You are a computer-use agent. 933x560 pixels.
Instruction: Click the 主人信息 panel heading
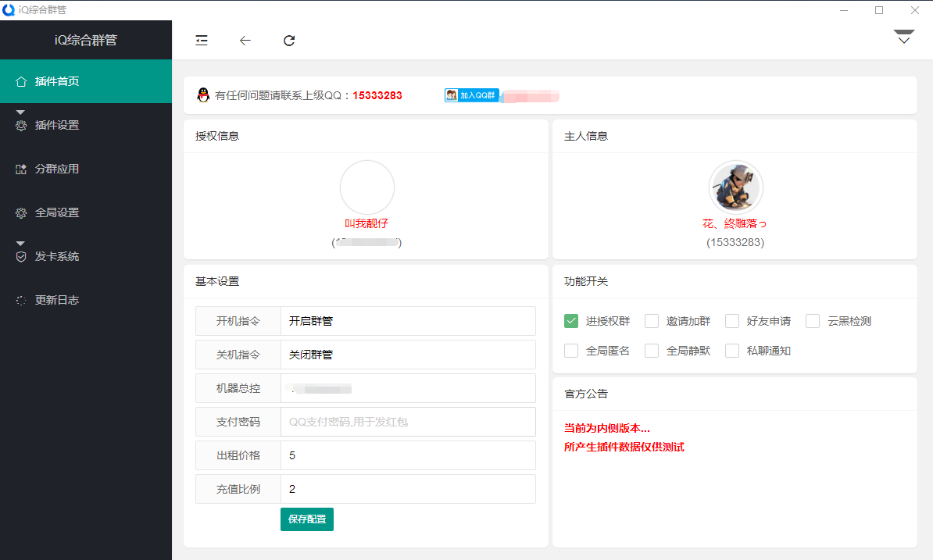point(586,136)
